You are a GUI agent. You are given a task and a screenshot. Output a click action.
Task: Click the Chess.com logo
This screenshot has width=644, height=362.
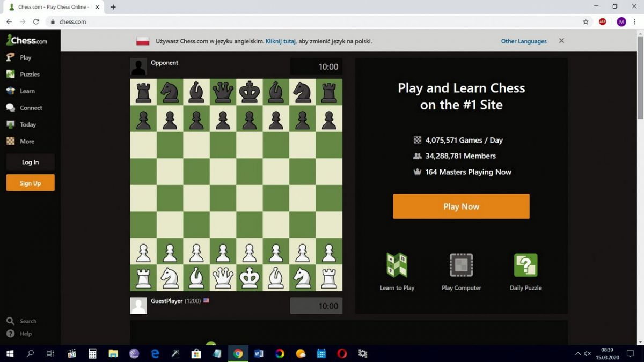point(26,40)
